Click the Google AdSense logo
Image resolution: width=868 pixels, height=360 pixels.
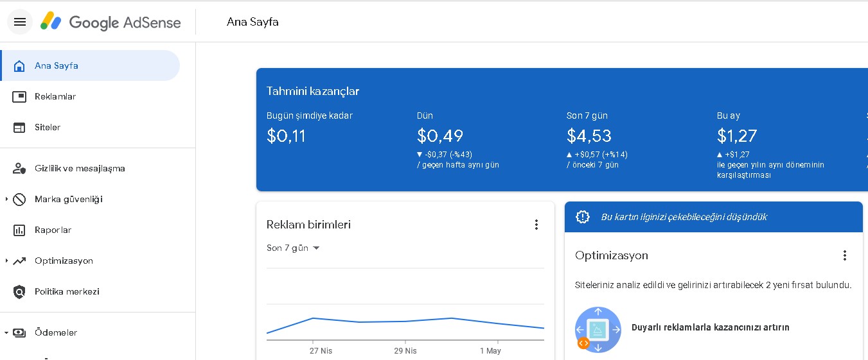pyautogui.click(x=111, y=22)
